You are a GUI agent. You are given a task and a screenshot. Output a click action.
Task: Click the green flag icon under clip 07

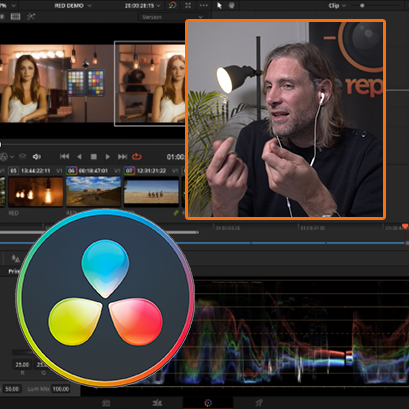tap(176, 213)
